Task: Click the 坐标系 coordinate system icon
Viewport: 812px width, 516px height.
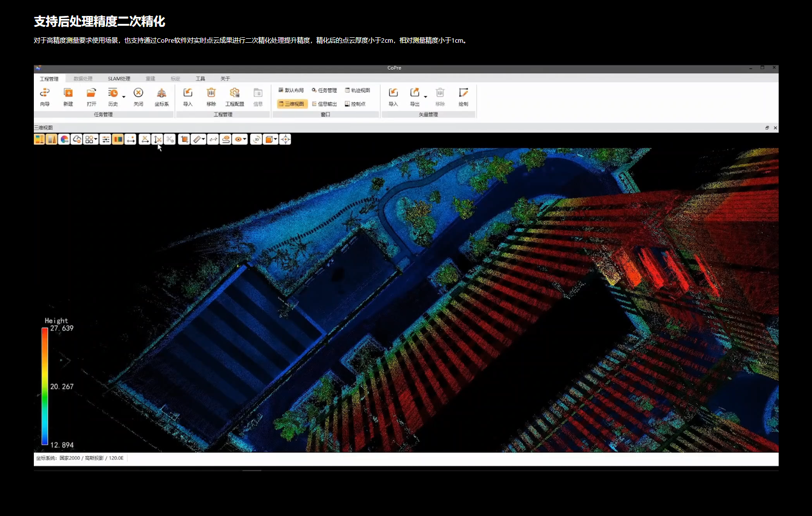Action: click(162, 93)
